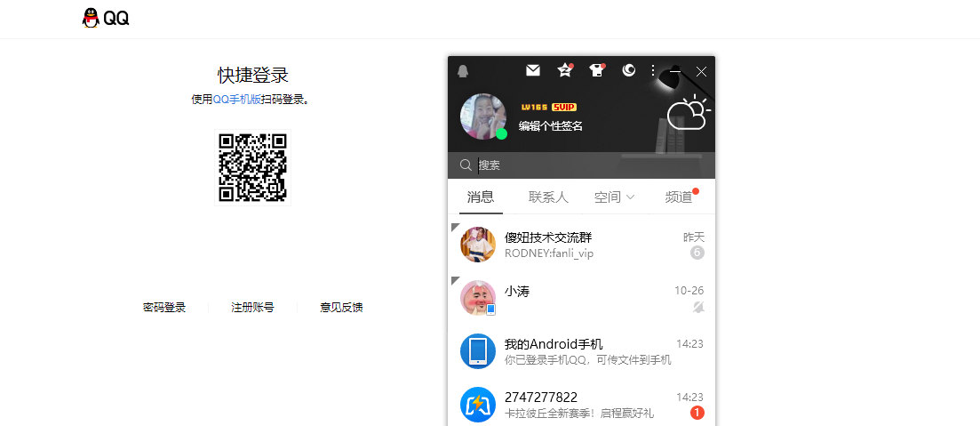Click the grey unread badge 6
Viewport: 980px width, 426px height.
click(697, 253)
